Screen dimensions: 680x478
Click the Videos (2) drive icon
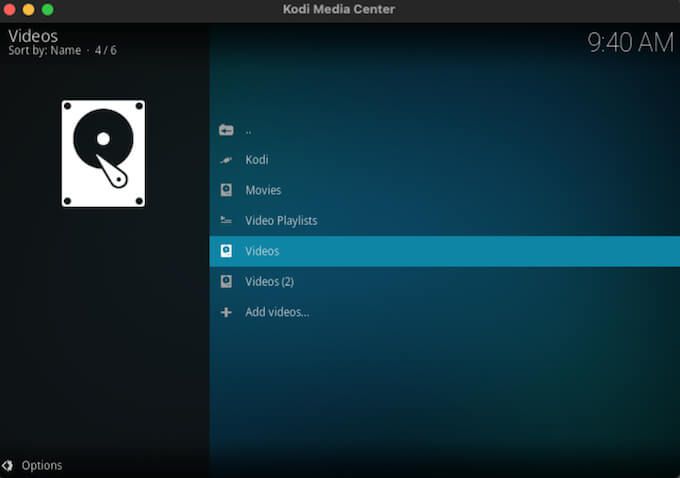click(226, 281)
